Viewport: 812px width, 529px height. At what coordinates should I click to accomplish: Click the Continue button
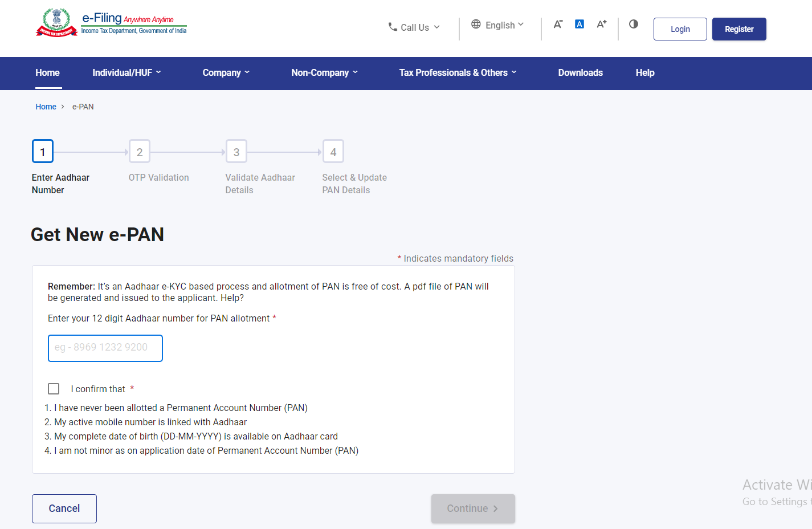tap(473, 508)
